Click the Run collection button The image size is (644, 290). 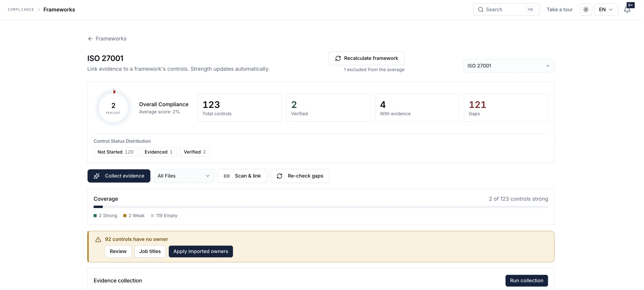click(526, 281)
